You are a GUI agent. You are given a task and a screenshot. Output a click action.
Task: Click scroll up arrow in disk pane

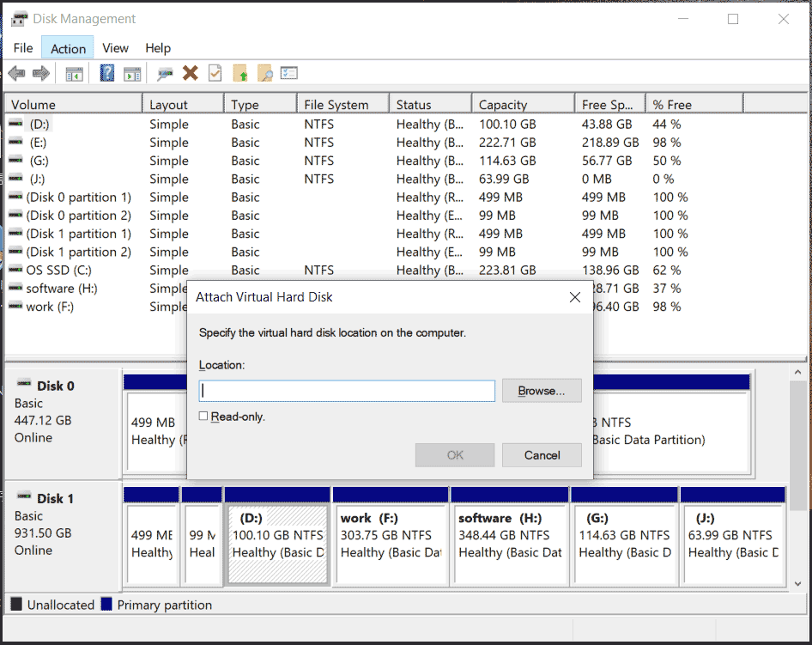point(798,372)
